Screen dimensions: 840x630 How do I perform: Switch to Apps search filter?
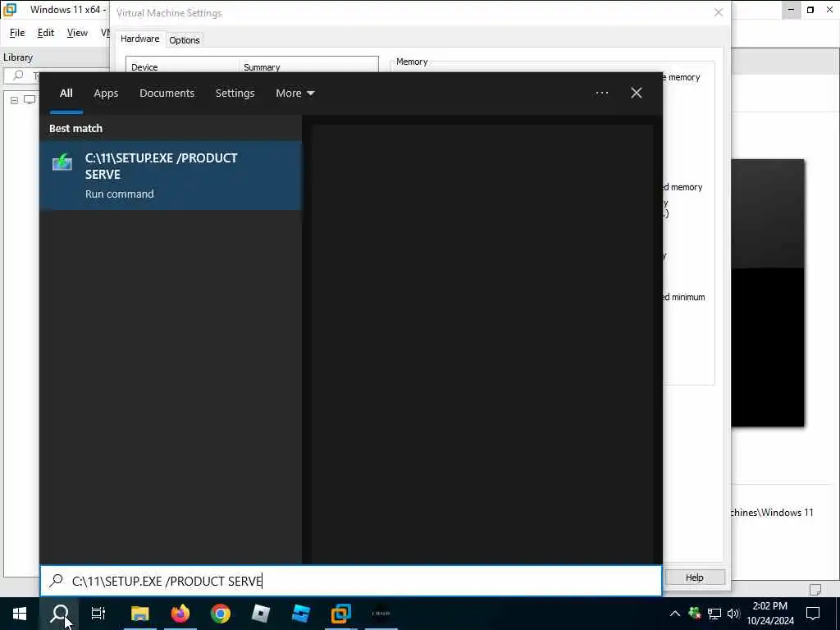click(x=106, y=94)
